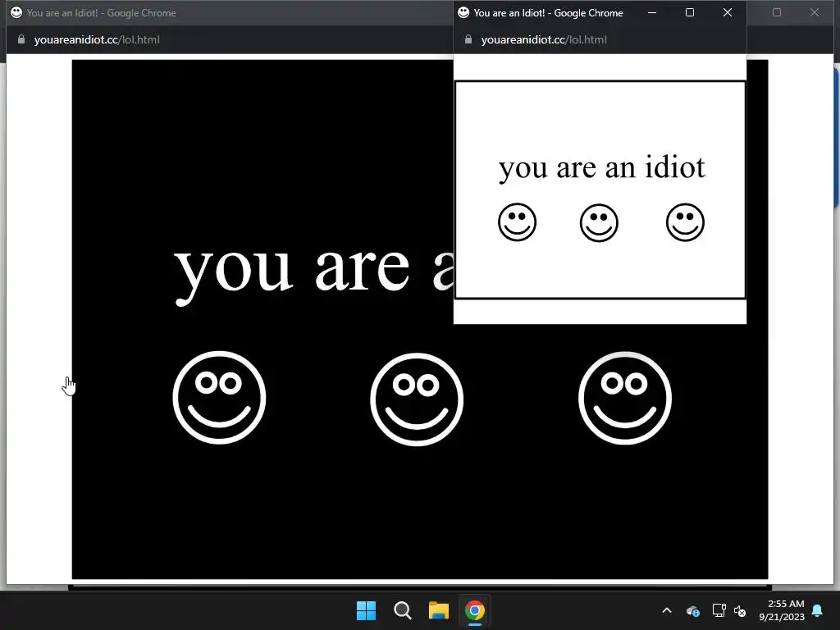Image resolution: width=840 pixels, height=630 pixels.
Task: Click URL text in back window address bar
Action: (97, 39)
